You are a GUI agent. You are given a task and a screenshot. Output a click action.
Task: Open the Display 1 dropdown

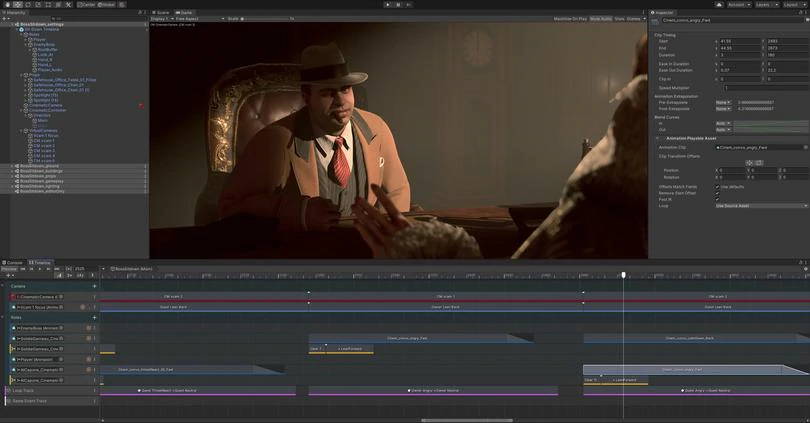tap(161, 19)
